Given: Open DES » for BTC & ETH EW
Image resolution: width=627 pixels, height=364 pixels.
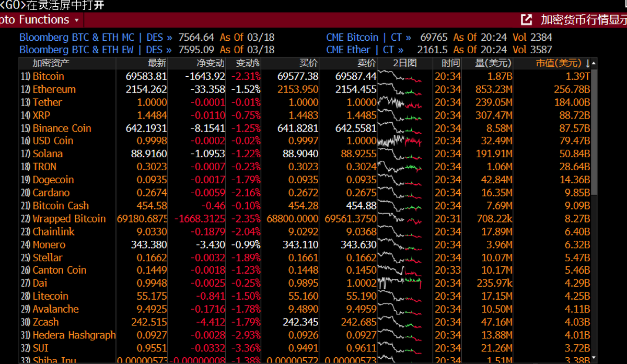Looking at the screenshot, I should coord(159,50).
